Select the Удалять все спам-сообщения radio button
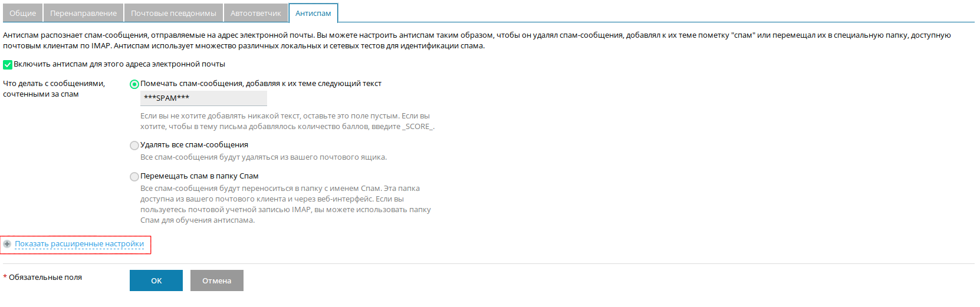 (134, 146)
